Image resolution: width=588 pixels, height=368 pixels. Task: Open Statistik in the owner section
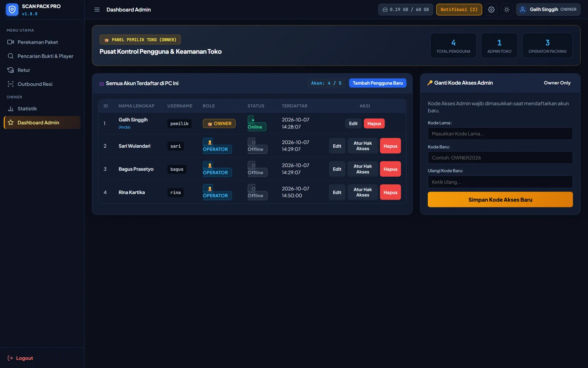coord(42,109)
